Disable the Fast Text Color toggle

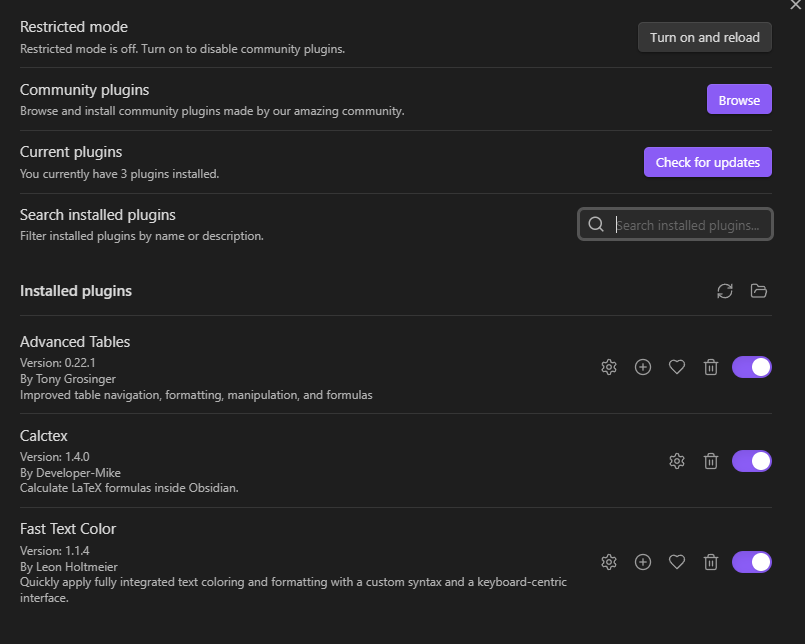(752, 562)
